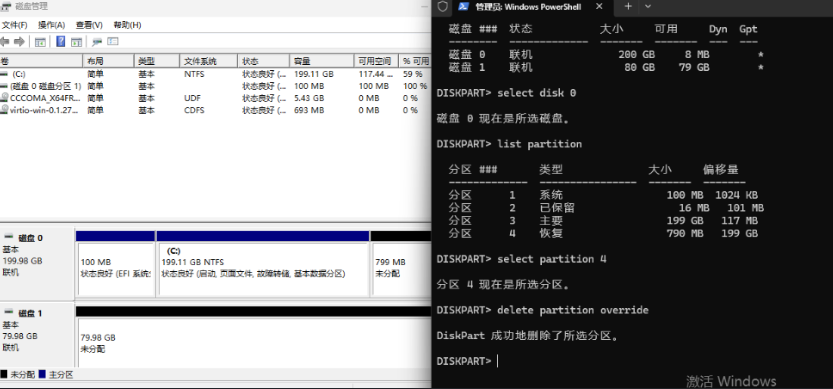Screen dimensions: 833x389
Task: Click the 59 % free percentage cell
Action: [x=412, y=74]
